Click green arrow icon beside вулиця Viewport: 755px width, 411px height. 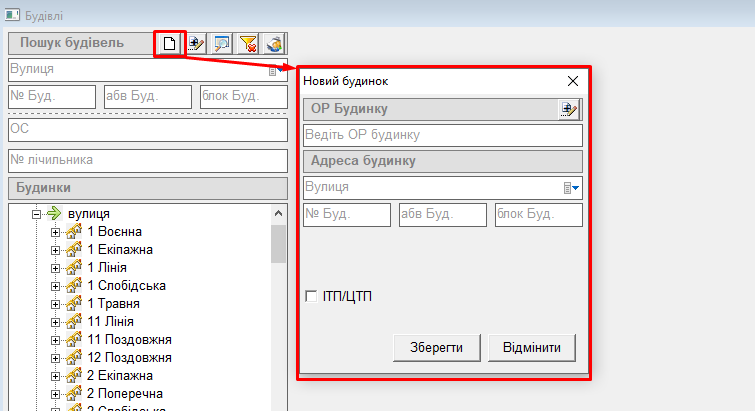(54, 214)
